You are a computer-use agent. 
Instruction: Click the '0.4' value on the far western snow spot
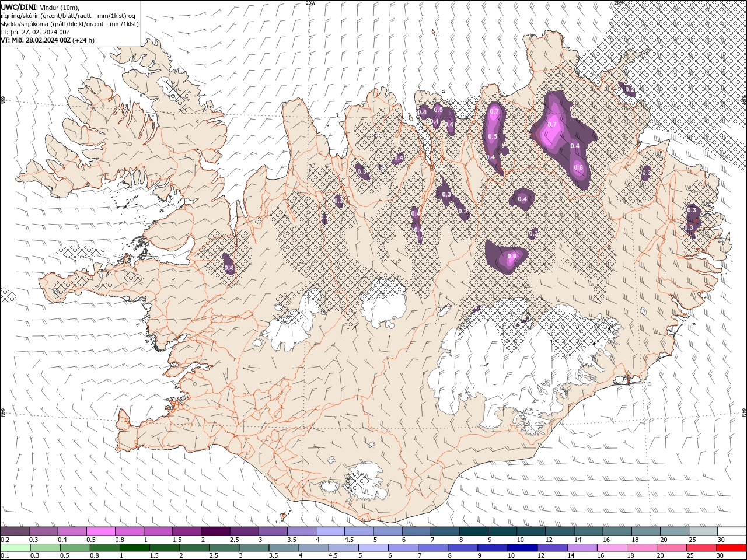229,268
